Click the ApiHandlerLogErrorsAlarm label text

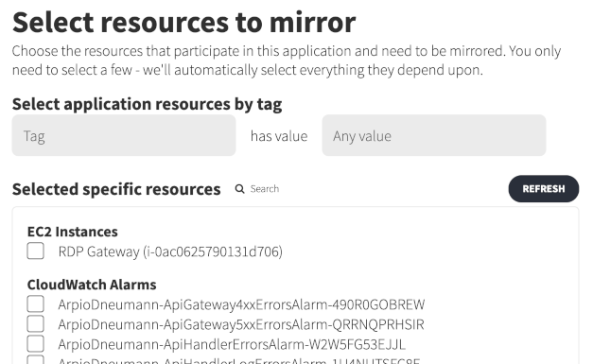[x=239, y=361]
